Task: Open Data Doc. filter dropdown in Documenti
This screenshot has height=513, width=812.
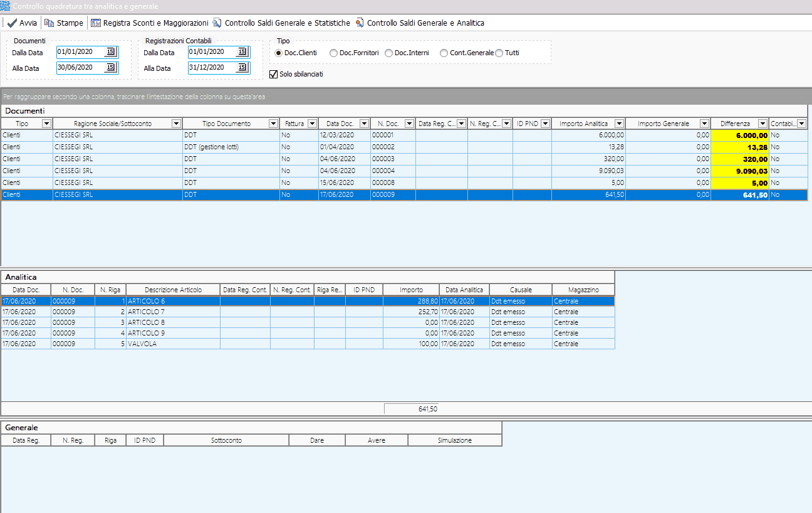Action: tap(364, 124)
